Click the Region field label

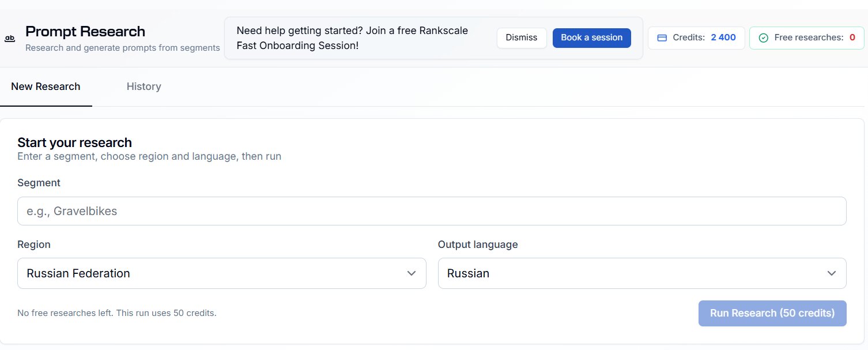pyautogui.click(x=34, y=244)
